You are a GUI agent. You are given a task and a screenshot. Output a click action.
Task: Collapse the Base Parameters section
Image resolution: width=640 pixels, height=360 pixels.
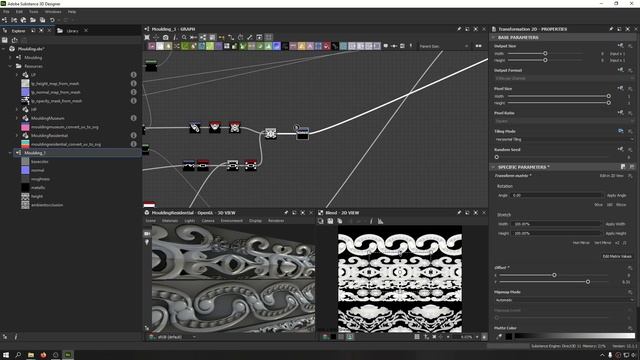[493, 38]
